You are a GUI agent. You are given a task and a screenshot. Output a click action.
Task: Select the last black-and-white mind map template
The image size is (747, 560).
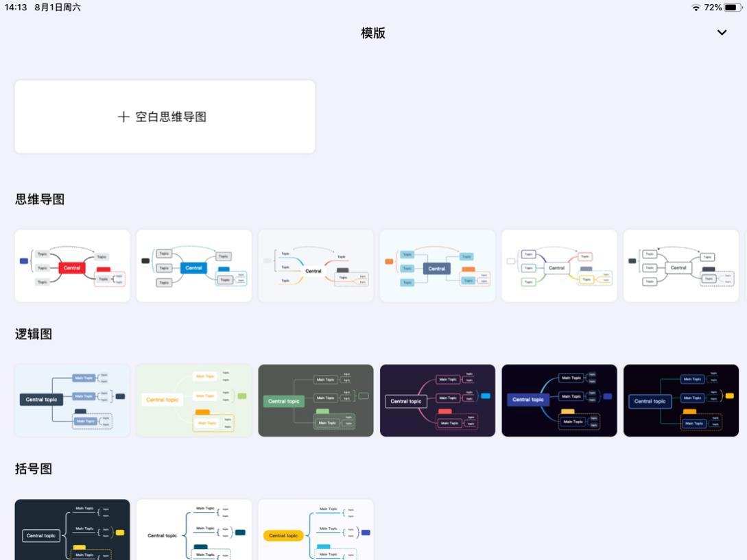pyautogui.click(x=680, y=265)
